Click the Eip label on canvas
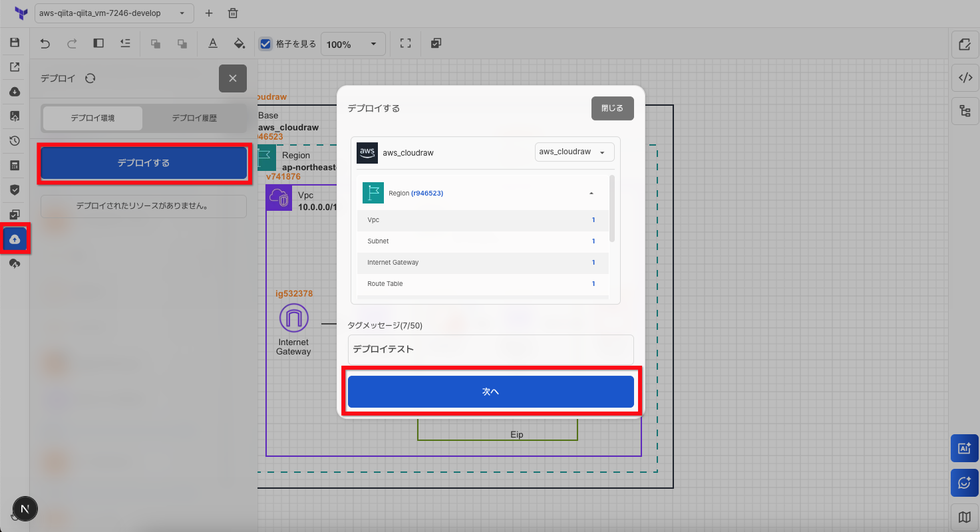 coord(517,434)
